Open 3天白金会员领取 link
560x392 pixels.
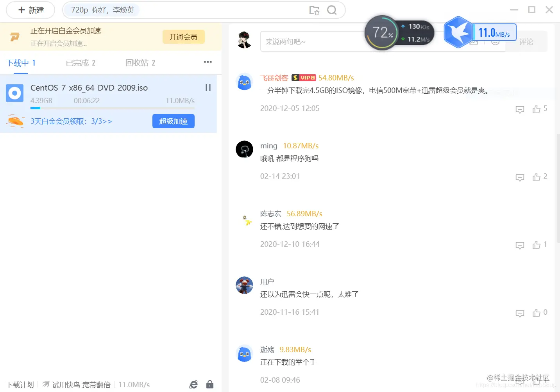(71, 121)
